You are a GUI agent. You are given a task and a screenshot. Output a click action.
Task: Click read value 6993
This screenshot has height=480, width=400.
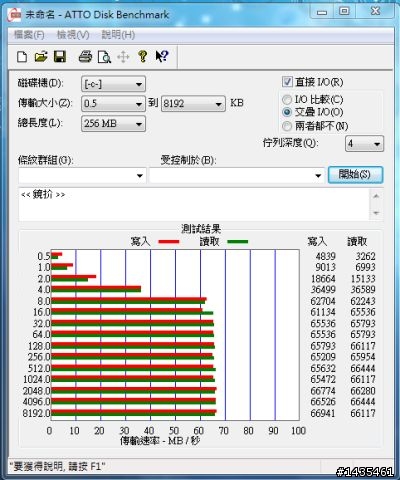point(365,267)
